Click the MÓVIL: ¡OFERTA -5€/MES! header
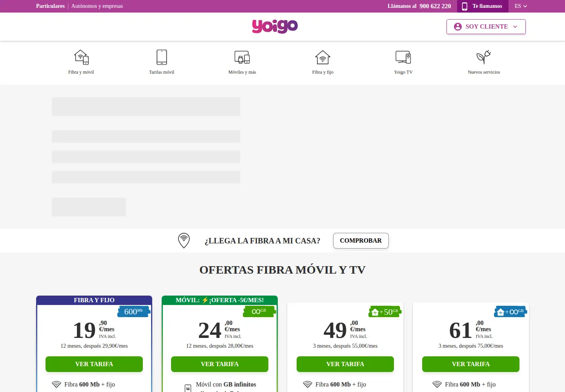This screenshot has height=392, width=565. coord(220,300)
